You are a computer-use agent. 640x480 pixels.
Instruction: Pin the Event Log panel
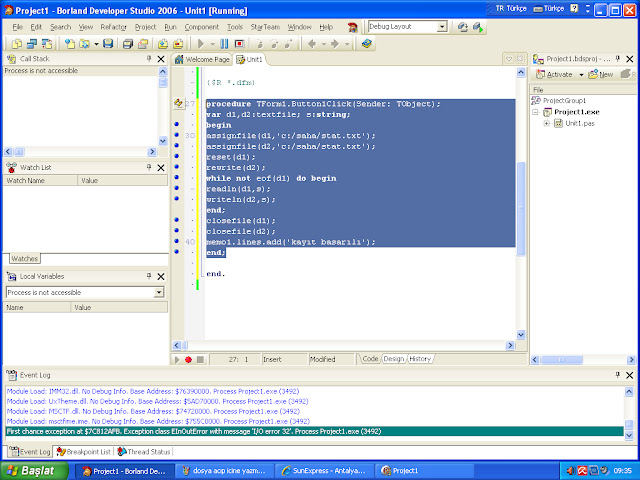click(x=618, y=375)
